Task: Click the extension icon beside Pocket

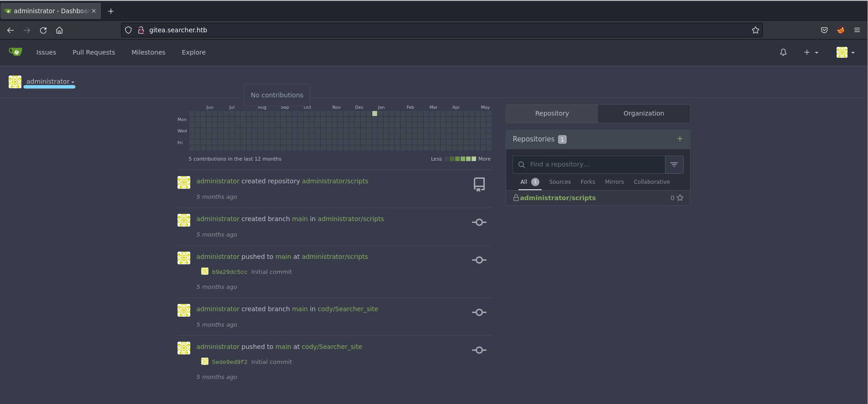Action: [841, 30]
